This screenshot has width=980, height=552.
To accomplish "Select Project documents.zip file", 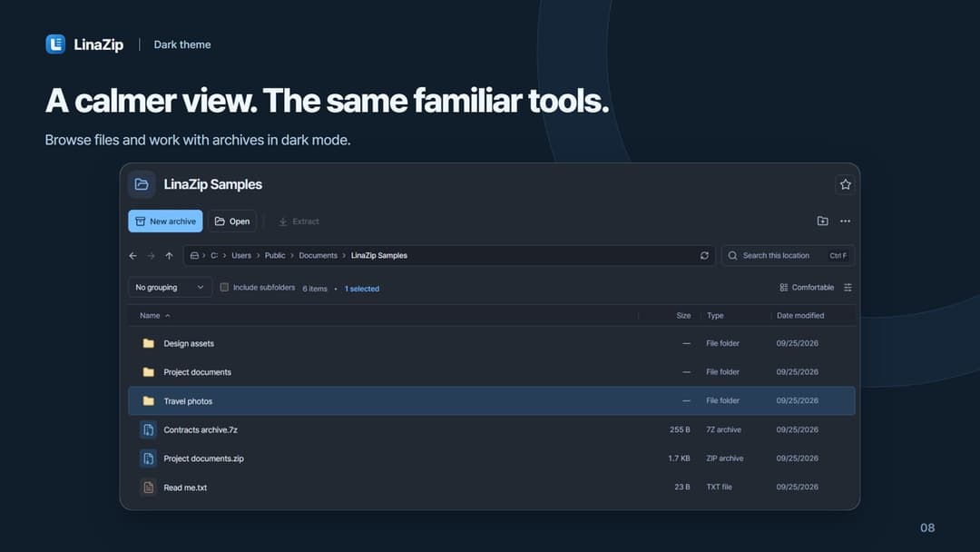I will (x=492, y=458).
